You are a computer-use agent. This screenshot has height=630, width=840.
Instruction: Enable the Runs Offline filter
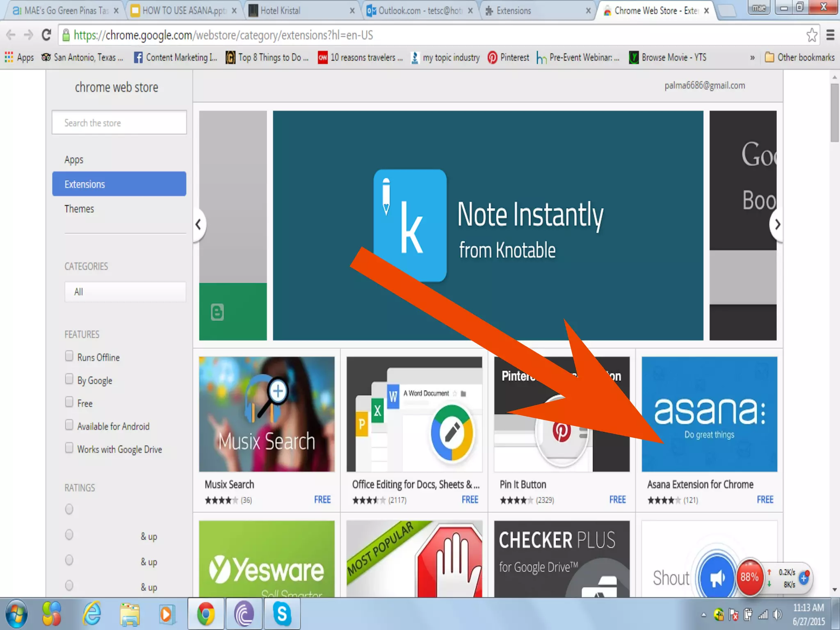(69, 356)
